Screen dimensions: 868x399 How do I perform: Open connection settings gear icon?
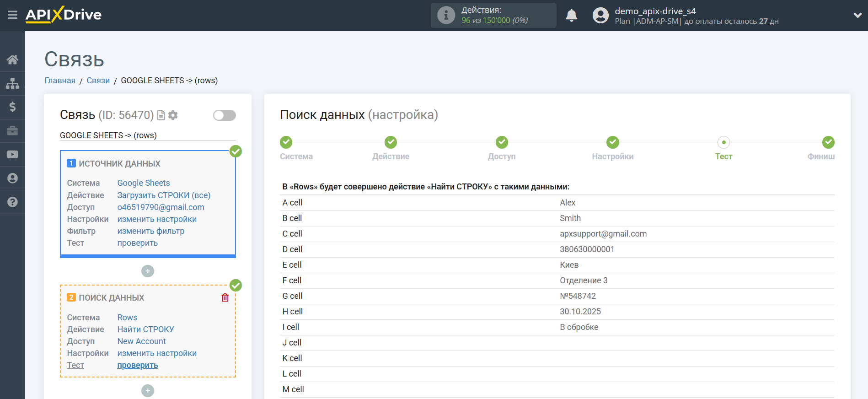[173, 115]
